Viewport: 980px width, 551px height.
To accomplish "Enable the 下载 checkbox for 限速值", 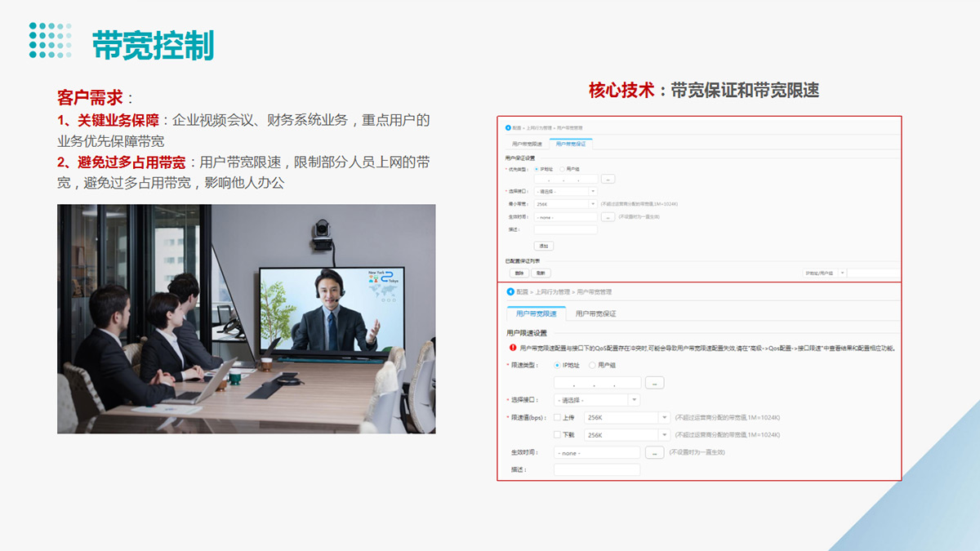I will click(558, 435).
